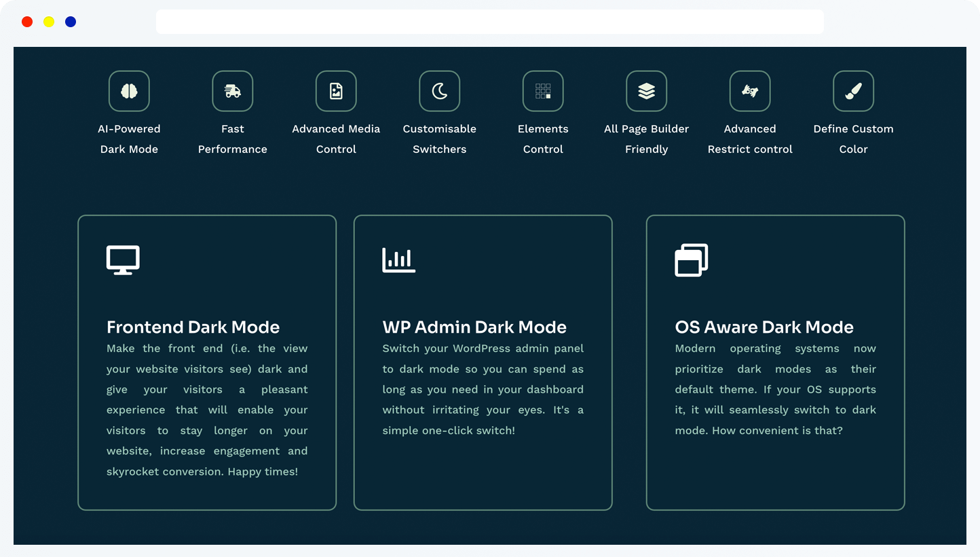Click the paragraph beginning 'Make the front end'

(x=207, y=410)
